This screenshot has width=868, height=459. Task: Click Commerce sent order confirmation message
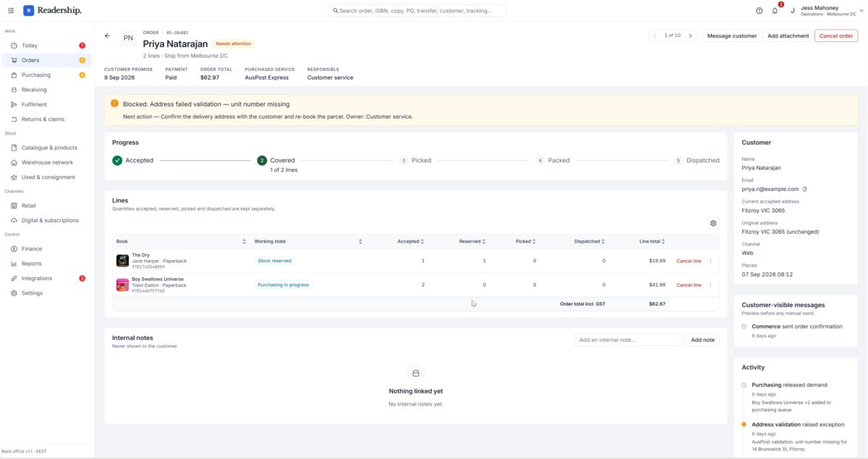pos(796,327)
